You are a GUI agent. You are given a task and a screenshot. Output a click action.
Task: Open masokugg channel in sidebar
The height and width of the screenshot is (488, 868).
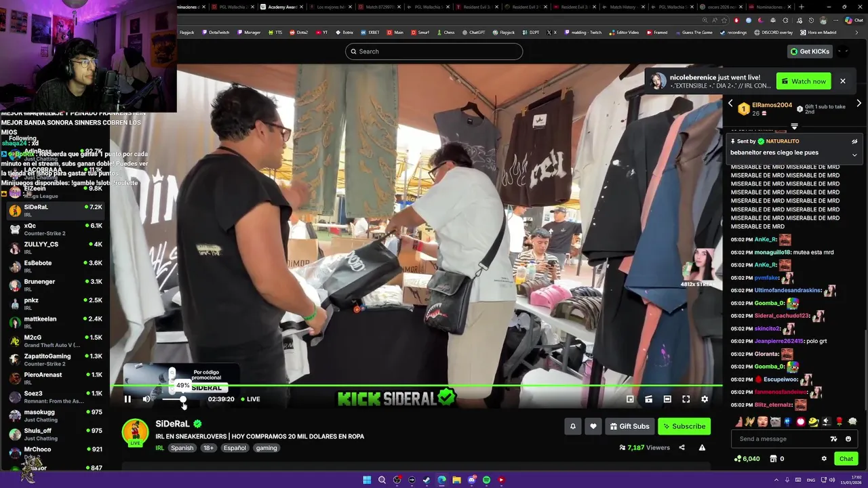54,415
